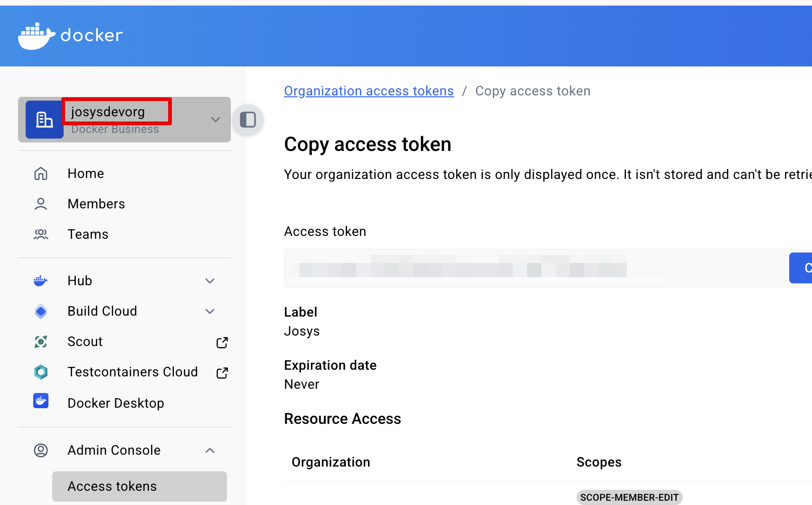This screenshot has width=812, height=505.
Task: Open Testcontainers Cloud external link
Action: [x=222, y=373]
